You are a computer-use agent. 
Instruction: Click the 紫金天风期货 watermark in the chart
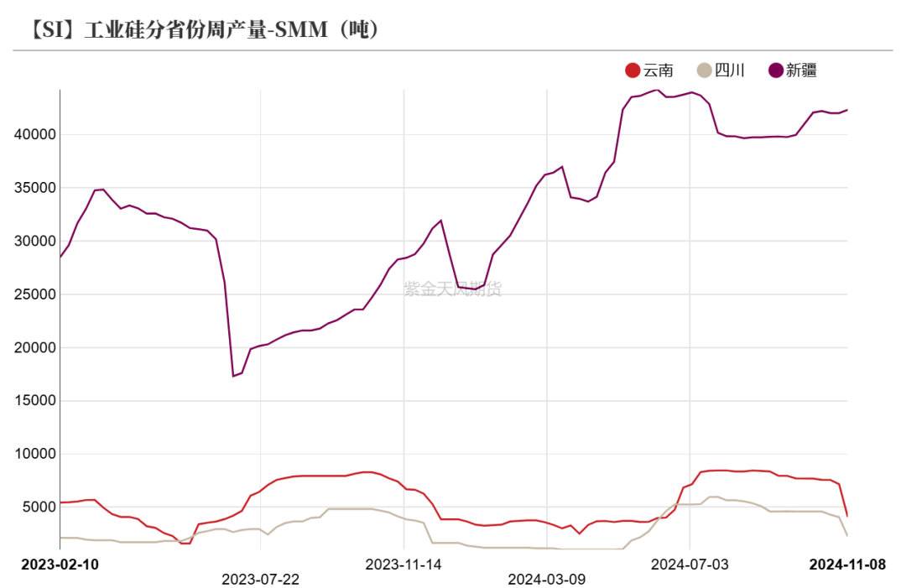pyautogui.click(x=452, y=289)
